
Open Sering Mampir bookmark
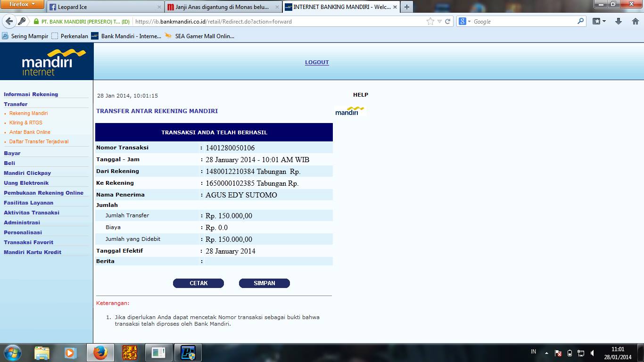(25, 36)
